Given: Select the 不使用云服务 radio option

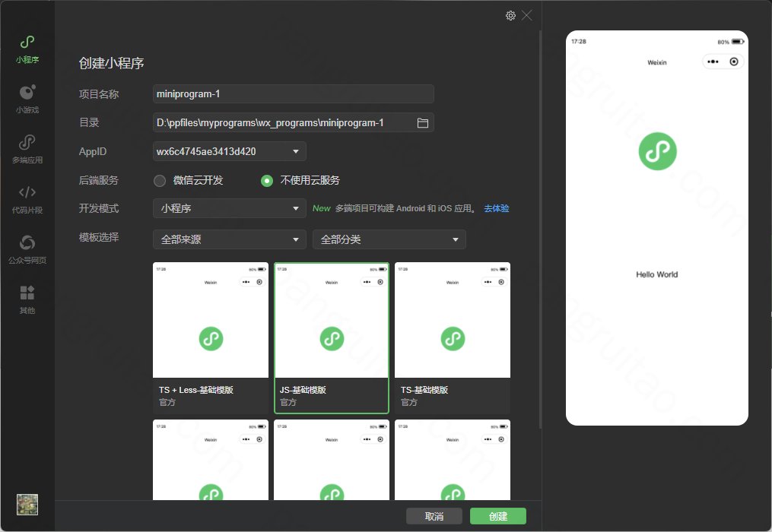Looking at the screenshot, I should [x=267, y=181].
